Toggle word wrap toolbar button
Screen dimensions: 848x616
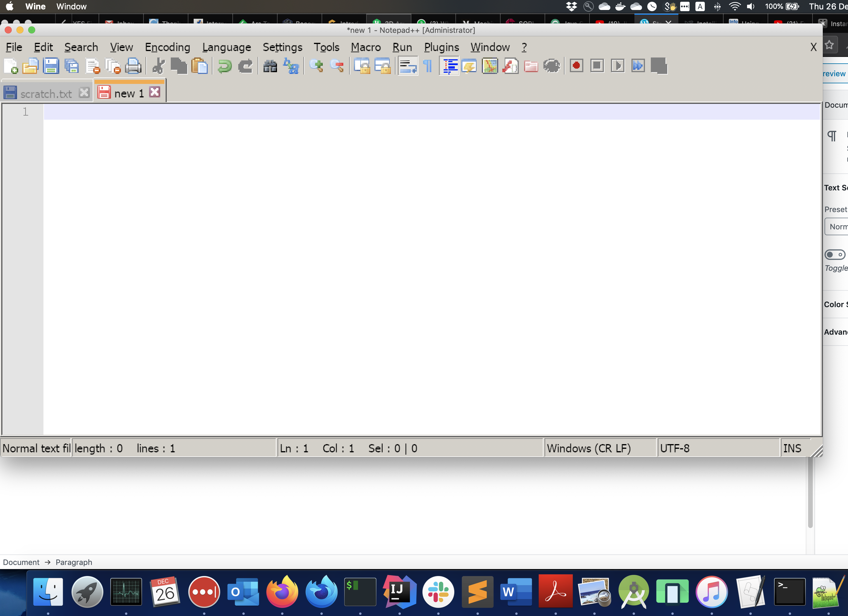(408, 66)
